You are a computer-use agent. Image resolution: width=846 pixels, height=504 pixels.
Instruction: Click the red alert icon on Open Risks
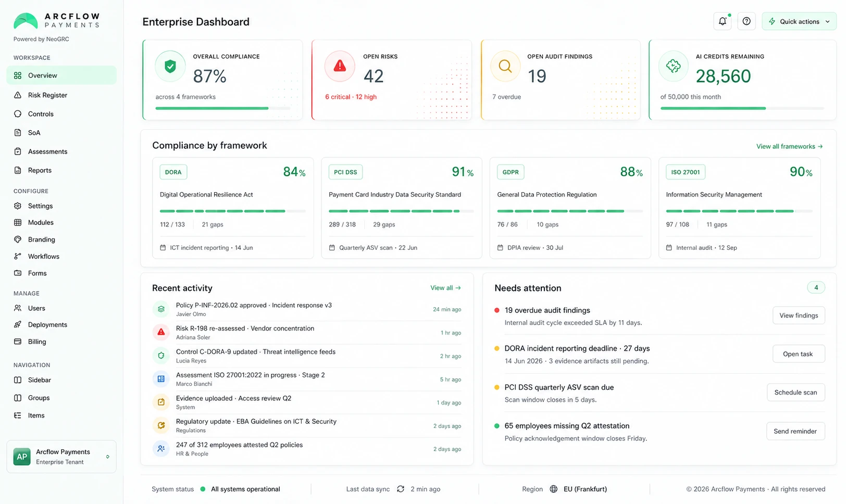(340, 66)
